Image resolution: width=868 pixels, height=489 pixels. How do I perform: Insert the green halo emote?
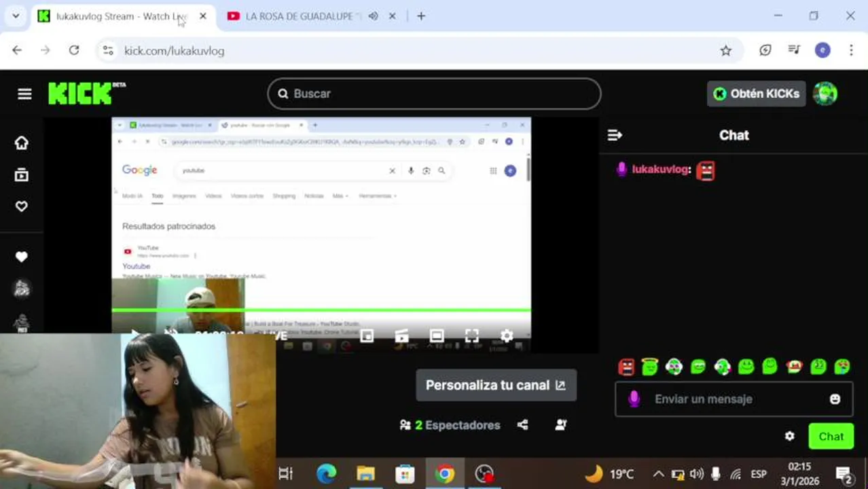coord(650,367)
